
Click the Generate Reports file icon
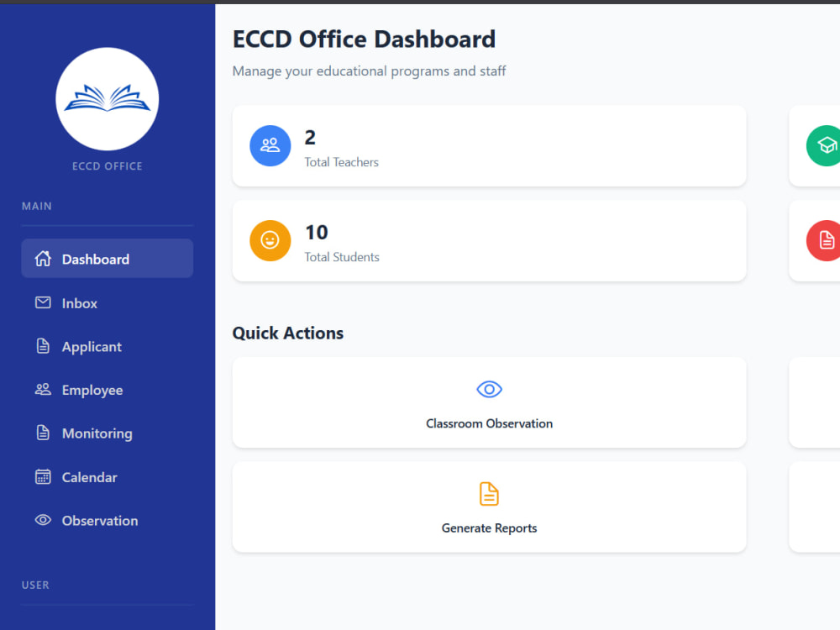coord(489,494)
